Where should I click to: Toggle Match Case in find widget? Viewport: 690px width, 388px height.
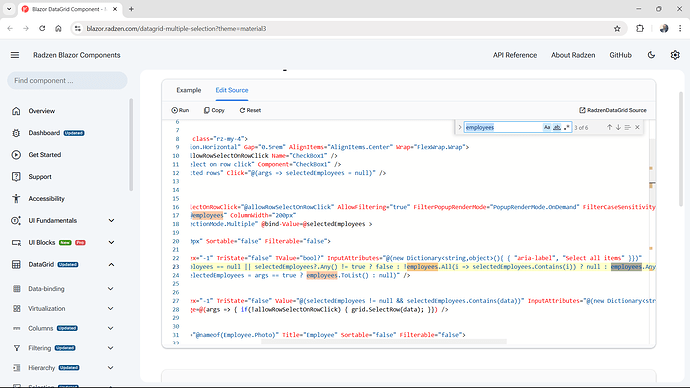click(x=547, y=128)
